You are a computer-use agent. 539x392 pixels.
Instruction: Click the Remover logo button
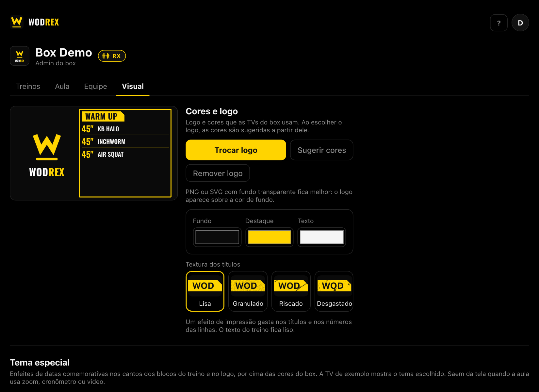pos(218,173)
